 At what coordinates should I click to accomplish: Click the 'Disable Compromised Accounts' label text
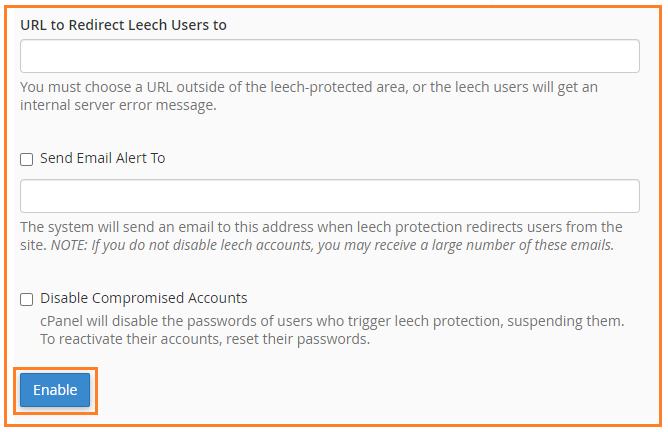pos(144,298)
